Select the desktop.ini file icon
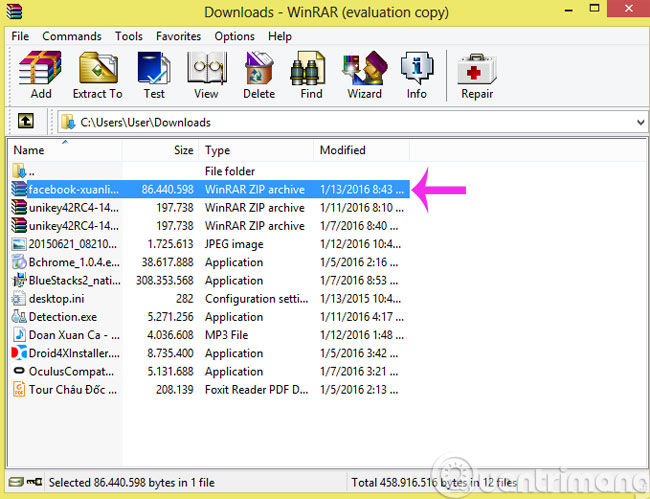 pos(19,299)
